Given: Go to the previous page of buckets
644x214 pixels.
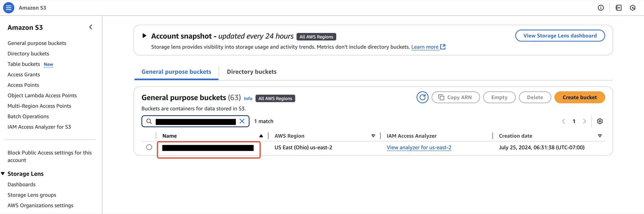Looking at the screenshot, I should (x=563, y=121).
